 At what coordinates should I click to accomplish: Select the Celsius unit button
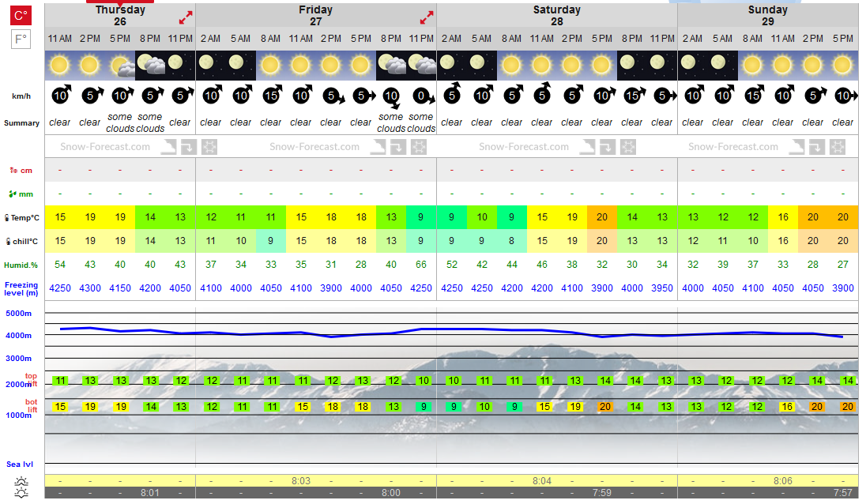[21, 16]
